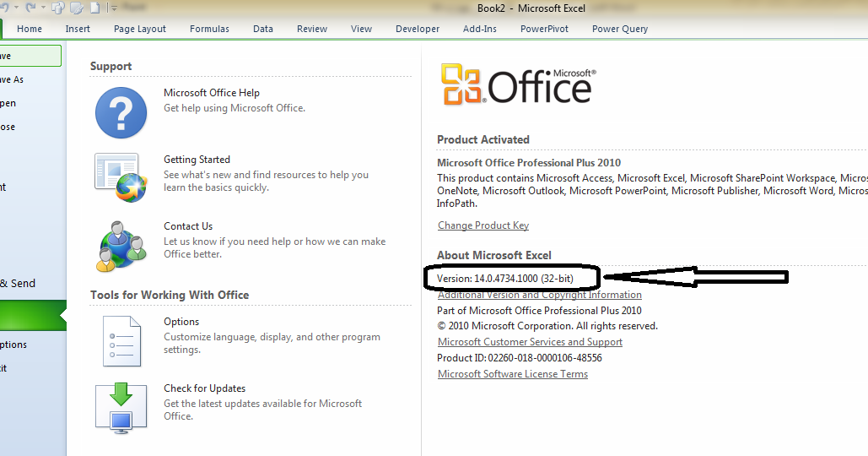868x456 pixels.
Task: Click the Product Activated heading
Action: [x=483, y=139]
